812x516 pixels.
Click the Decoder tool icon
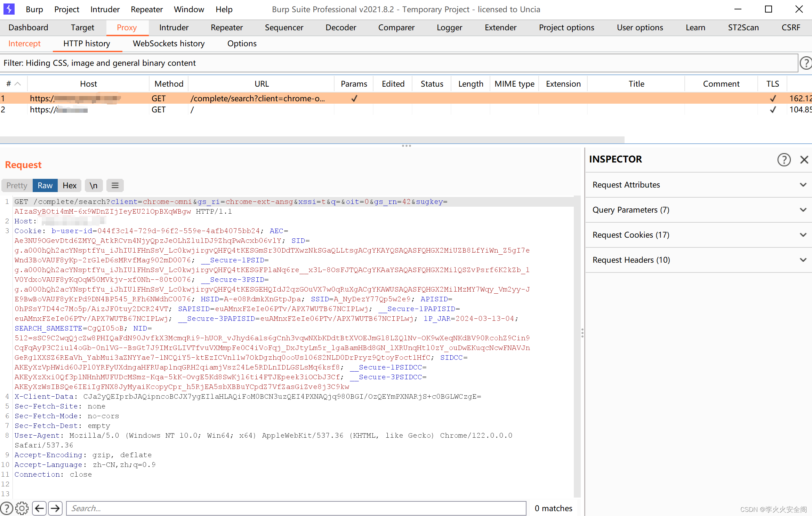coord(340,27)
